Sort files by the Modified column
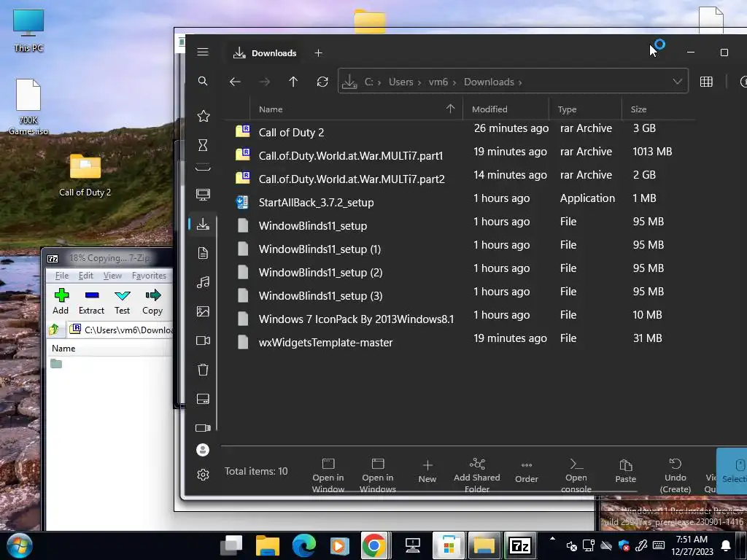Screen dimensions: 747x560 (x=489, y=109)
